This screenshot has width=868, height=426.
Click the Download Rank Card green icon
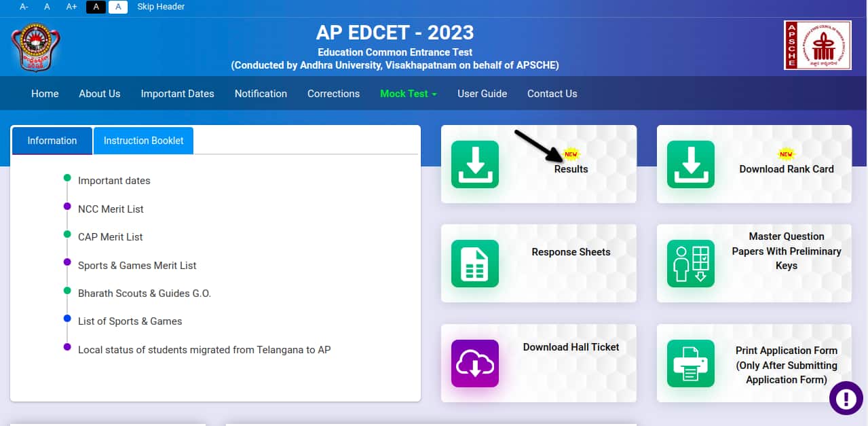[x=691, y=164]
